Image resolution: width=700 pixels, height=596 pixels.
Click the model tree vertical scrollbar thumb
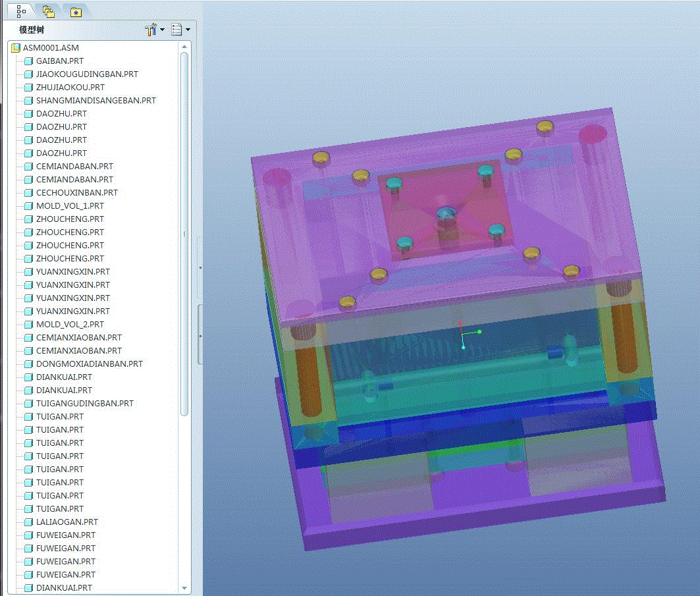coord(184,234)
